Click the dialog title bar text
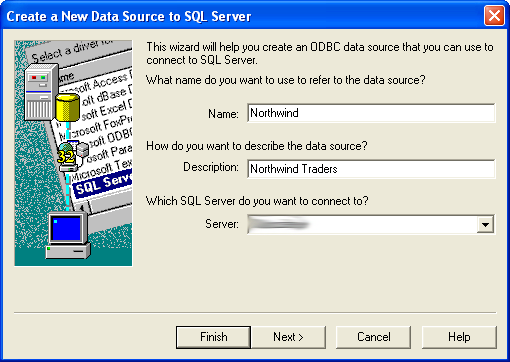510x362 pixels. [x=129, y=16]
